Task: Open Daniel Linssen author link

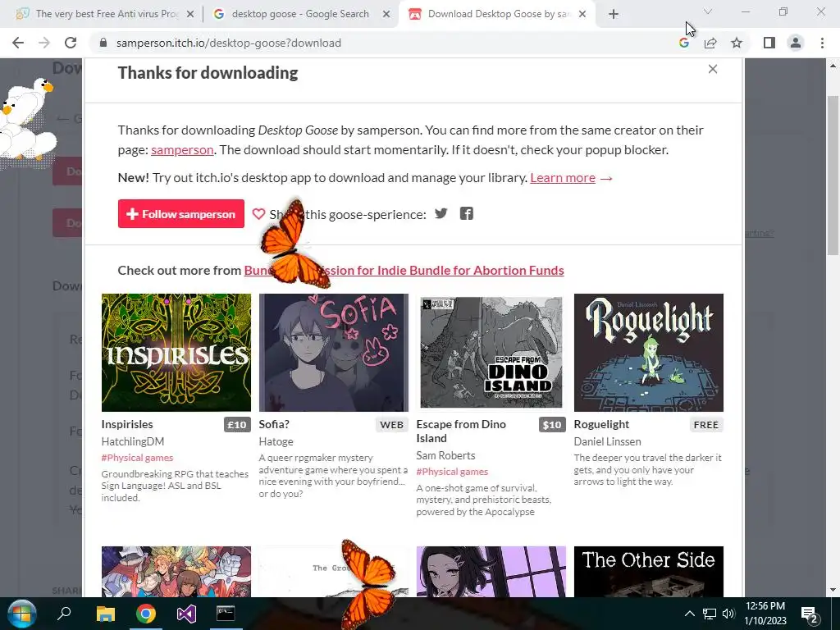Action: tap(608, 441)
